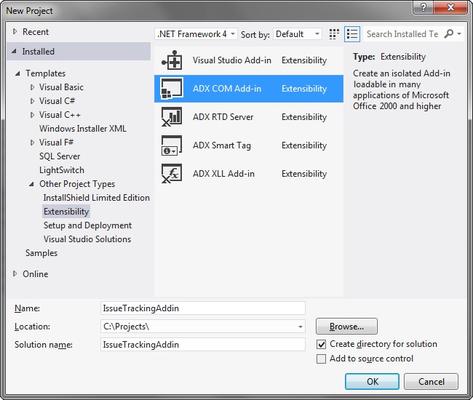Select the ADX Smart Tag icon
Screen dimensions: 473x400
172,145
